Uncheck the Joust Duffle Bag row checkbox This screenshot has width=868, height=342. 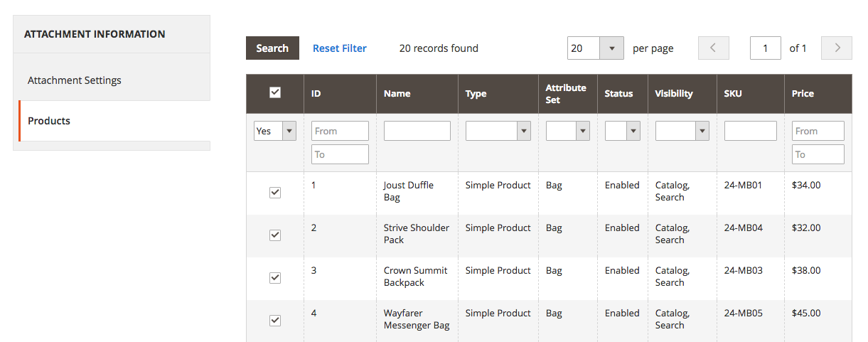(x=275, y=193)
